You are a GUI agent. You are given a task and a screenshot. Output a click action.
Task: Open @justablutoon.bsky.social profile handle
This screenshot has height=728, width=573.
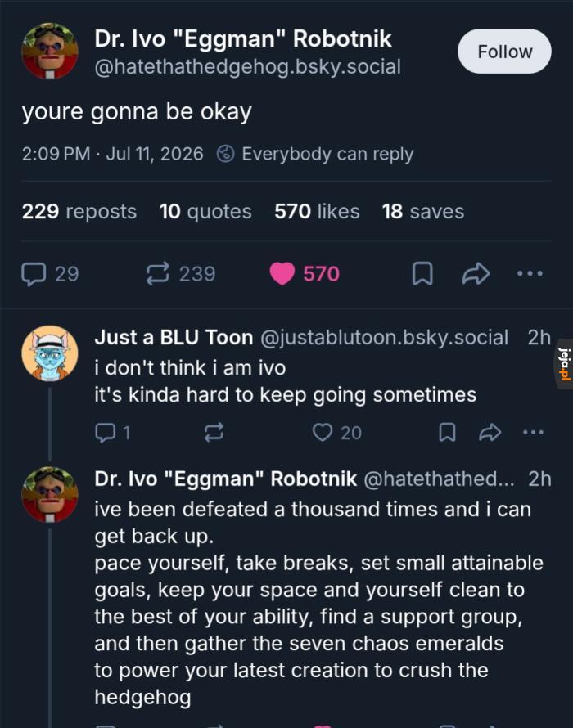(x=385, y=338)
